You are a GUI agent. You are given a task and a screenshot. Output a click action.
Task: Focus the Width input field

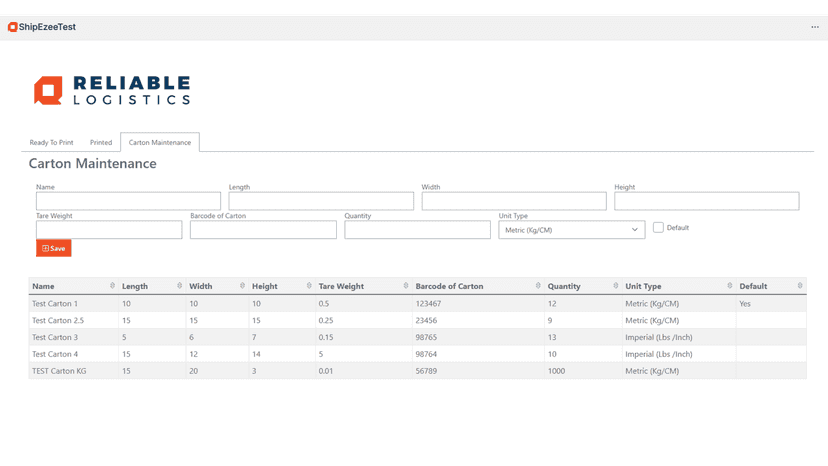tap(514, 201)
